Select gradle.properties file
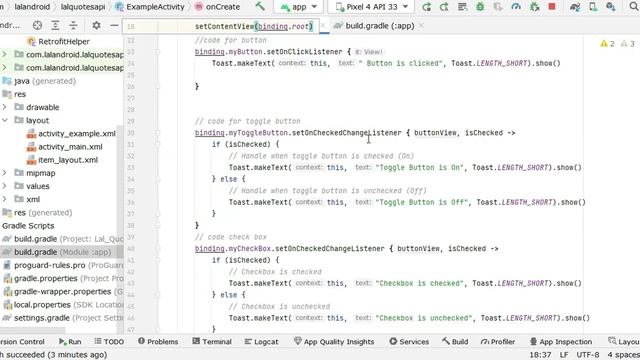The width and height of the screenshot is (640, 360). pos(62,278)
